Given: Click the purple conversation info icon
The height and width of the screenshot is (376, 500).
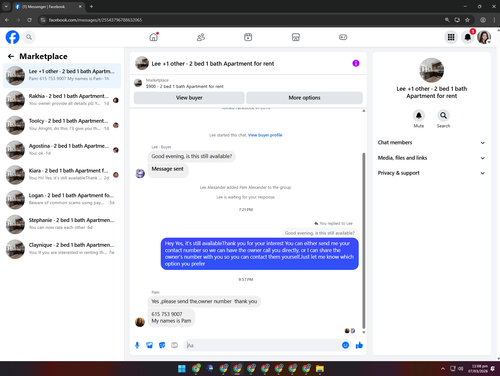Looking at the screenshot, I should pos(356,63).
